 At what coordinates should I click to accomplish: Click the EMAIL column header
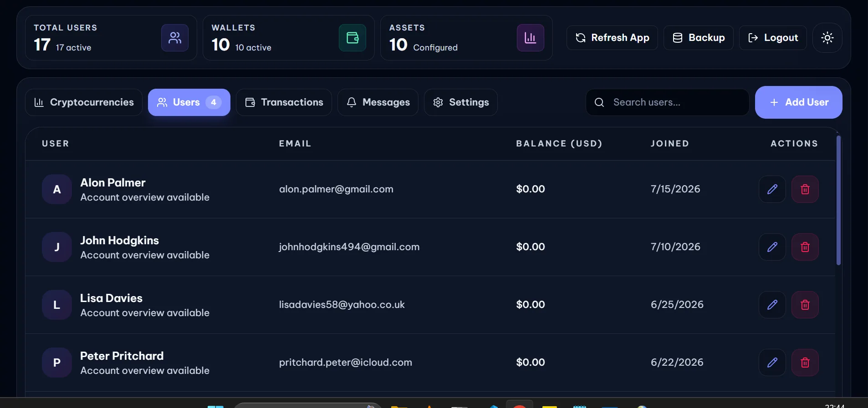295,144
